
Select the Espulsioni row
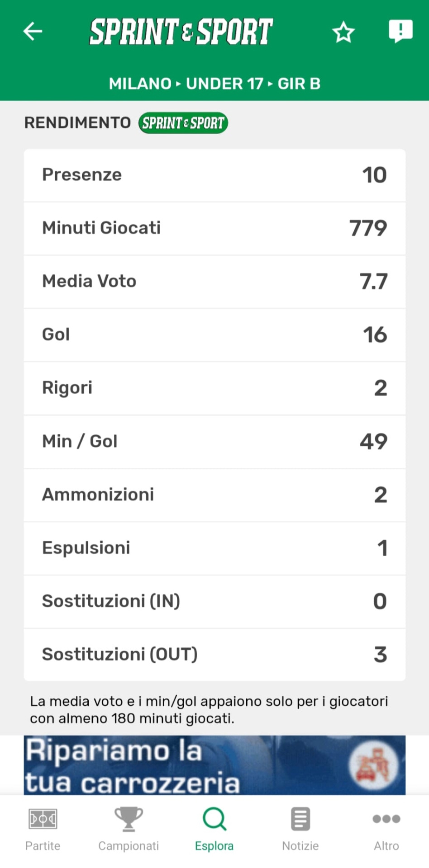[x=214, y=548]
